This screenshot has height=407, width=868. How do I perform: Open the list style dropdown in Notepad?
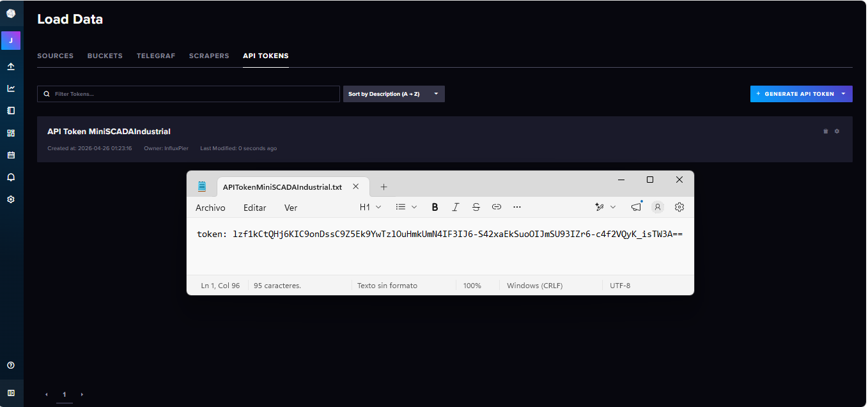click(407, 207)
